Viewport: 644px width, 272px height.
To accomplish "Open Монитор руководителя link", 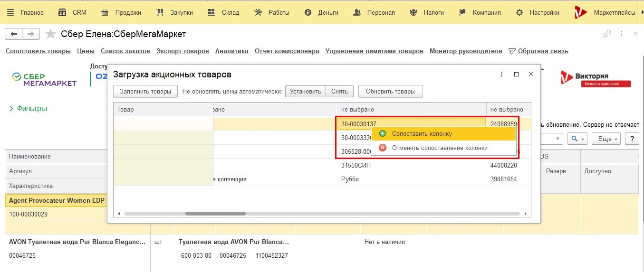I will click(x=466, y=51).
